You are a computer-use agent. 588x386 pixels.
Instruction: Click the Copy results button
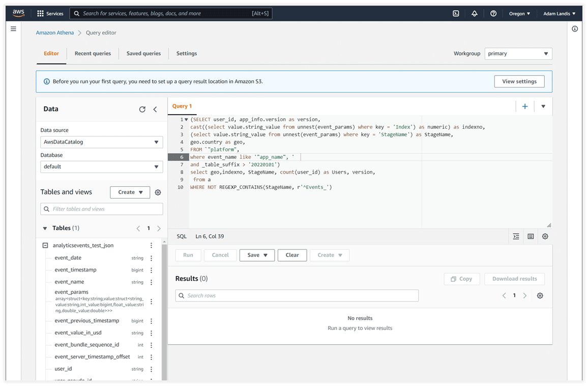[462, 279]
